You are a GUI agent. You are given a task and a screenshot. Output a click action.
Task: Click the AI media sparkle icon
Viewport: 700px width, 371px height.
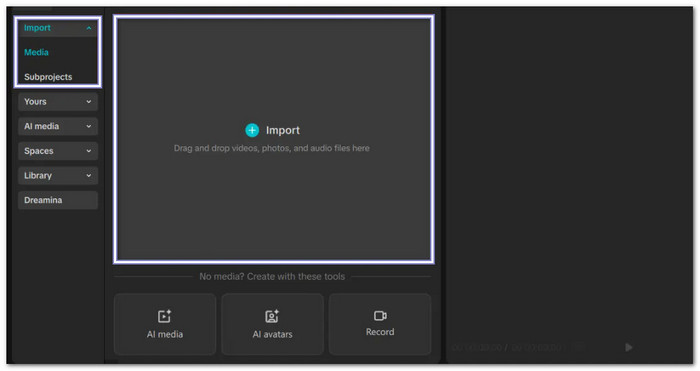tap(165, 316)
